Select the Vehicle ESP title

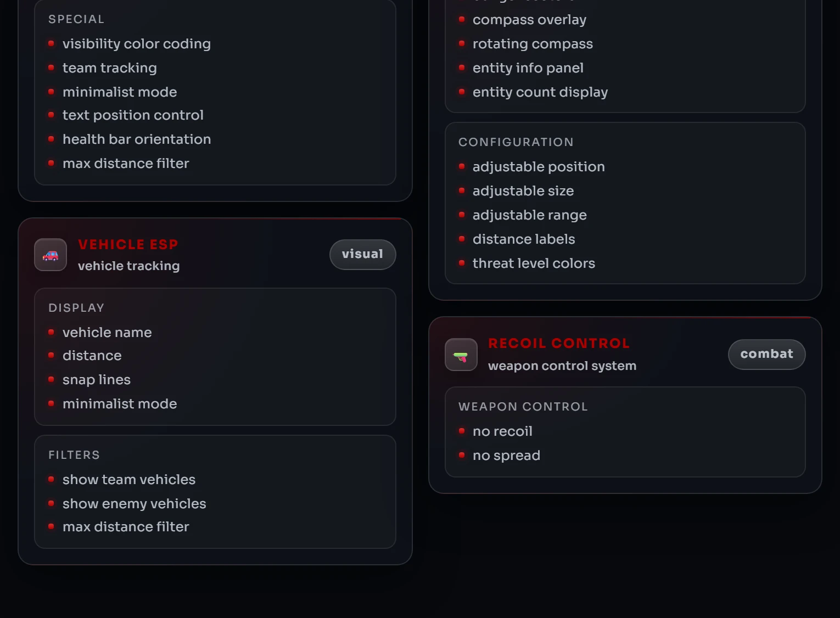tap(128, 244)
